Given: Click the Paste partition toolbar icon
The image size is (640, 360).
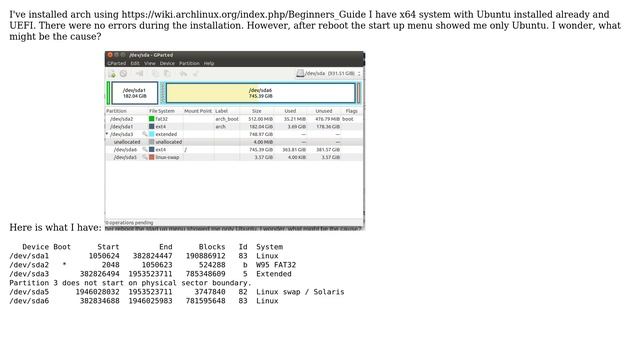Looking at the screenshot, I should coord(167,73).
